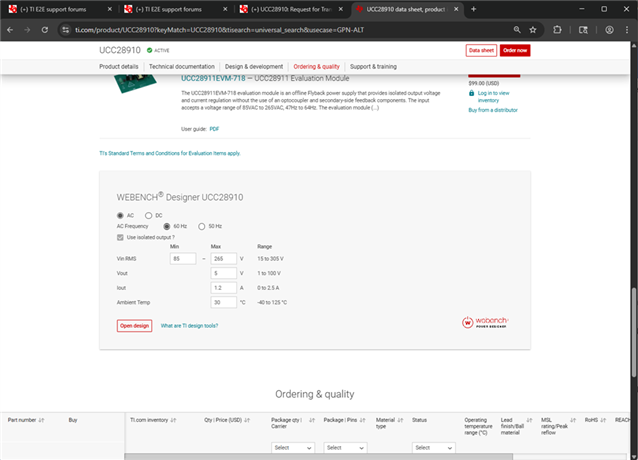This screenshot has height=460, width=638.
Task: Open Chrome three-dot menu
Action: click(x=627, y=30)
